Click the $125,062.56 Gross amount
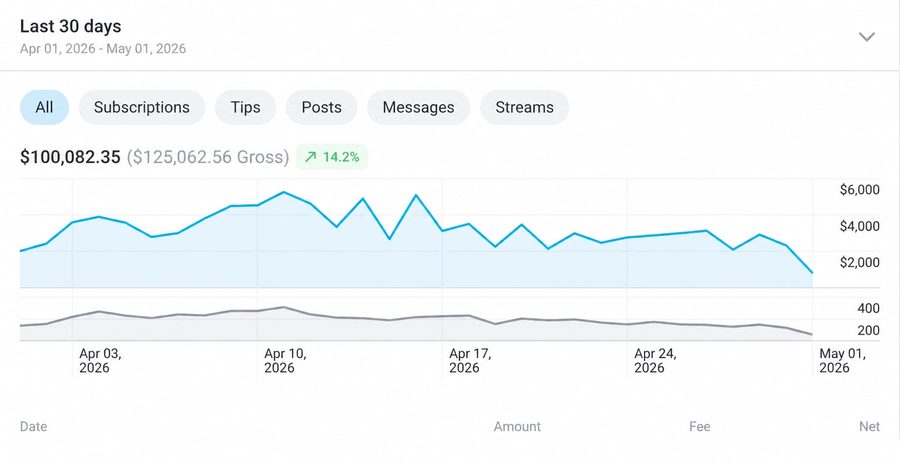Viewport: 900px width, 463px height. [x=208, y=157]
